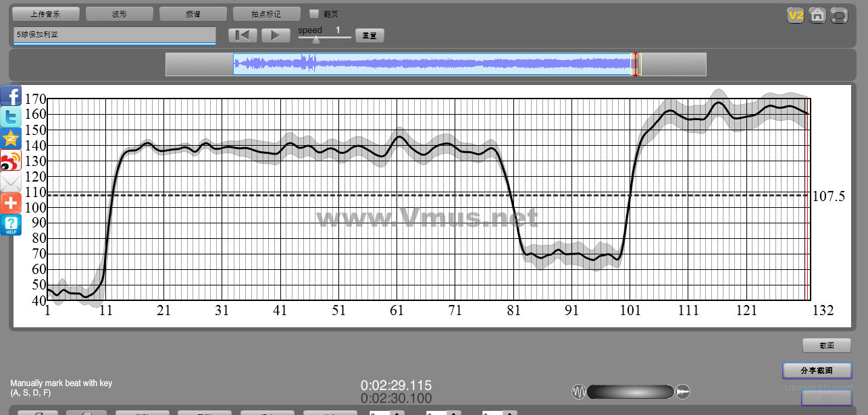Reset the playback speed with 重置
This screenshot has height=415, width=868.
coord(369,36)
